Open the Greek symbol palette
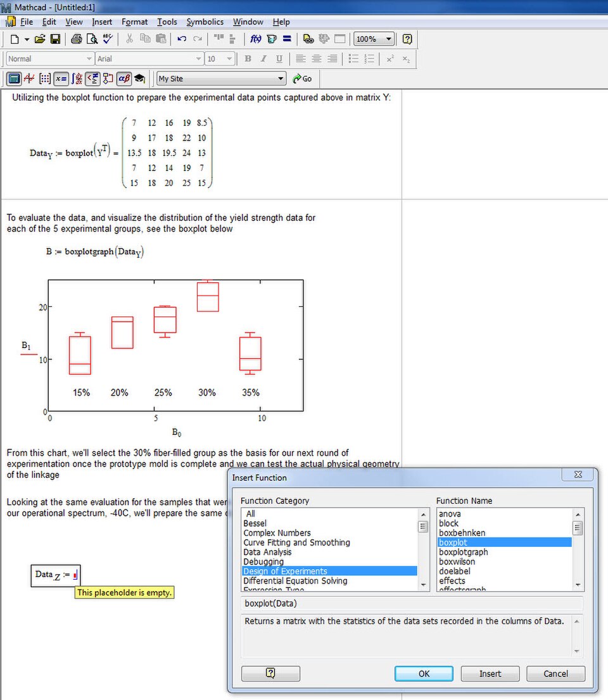 click(123, 79)
